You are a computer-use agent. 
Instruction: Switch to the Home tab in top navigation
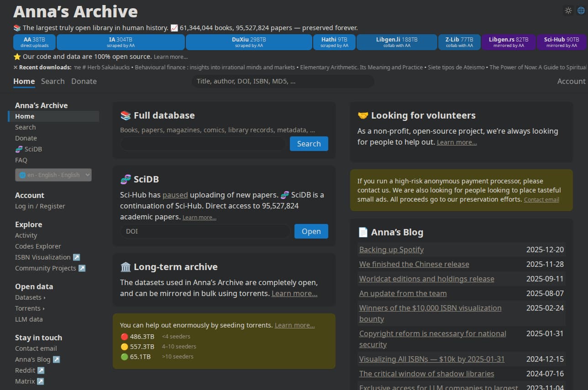click(24, 81)
